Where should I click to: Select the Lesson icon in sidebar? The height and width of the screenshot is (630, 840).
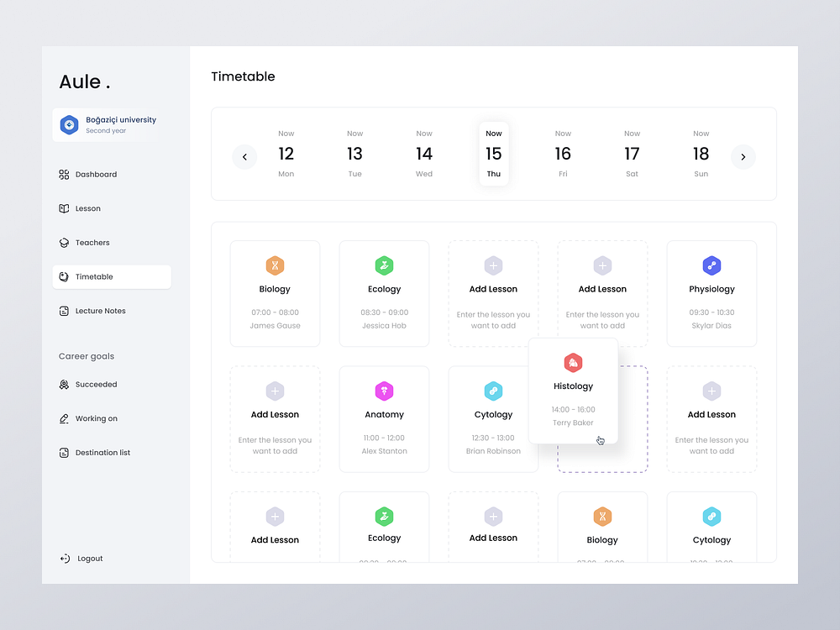pos(64,208)
